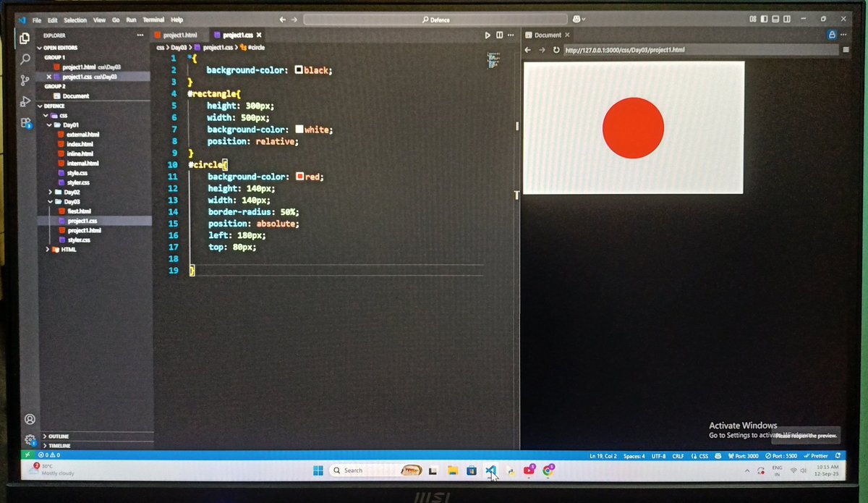Click CRLF line ending selector
The width and height of the screenshot is (868, 503).
click(x=678, y=456)
